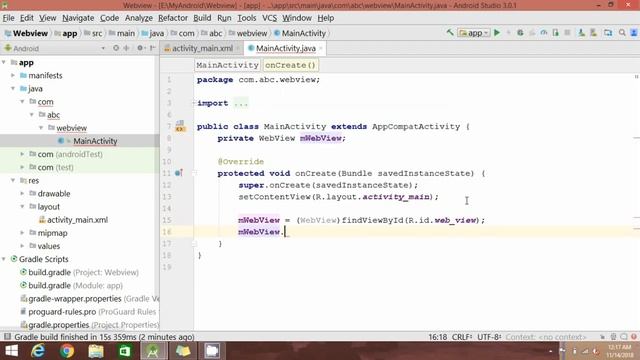The width and height of the screenshot is (640, 360).
Task: Open the Build menu
Action: pyautogui.click(x=202, y=18)
